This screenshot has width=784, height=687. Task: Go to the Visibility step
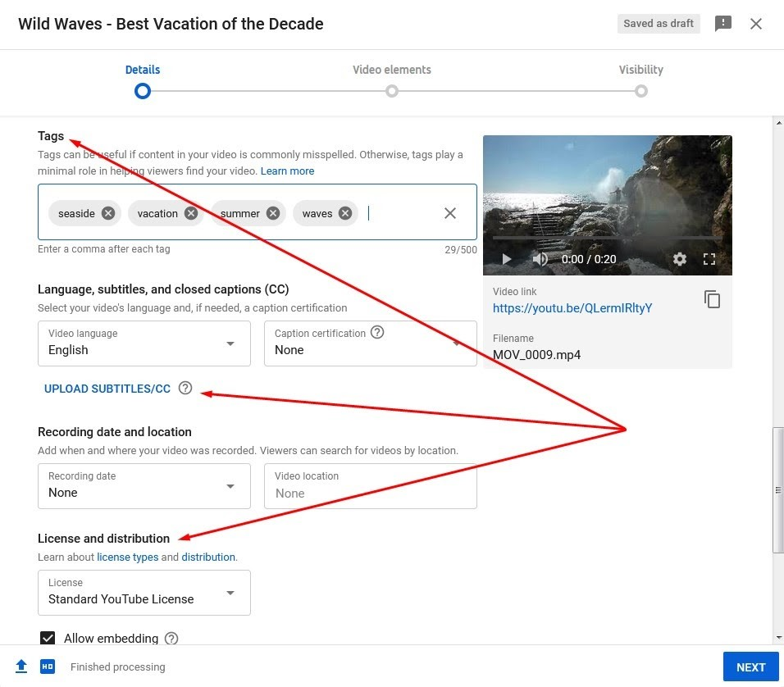point(641,80)
